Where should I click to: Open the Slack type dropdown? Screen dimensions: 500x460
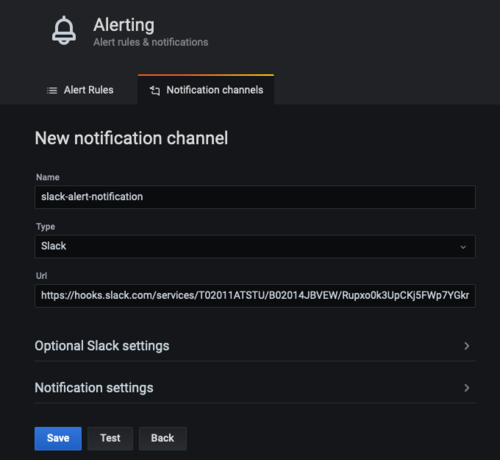click(255, 246)
